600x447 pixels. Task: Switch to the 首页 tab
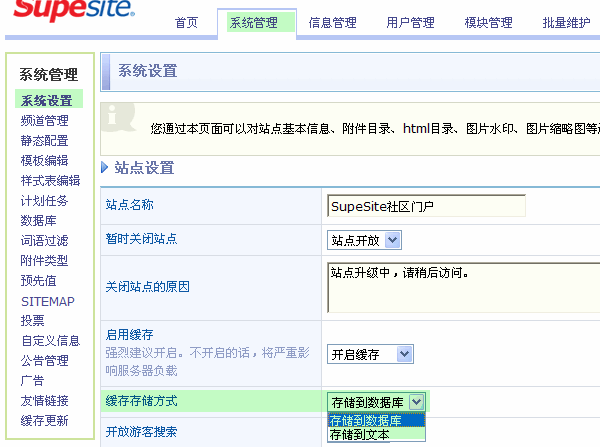point(186,23)
